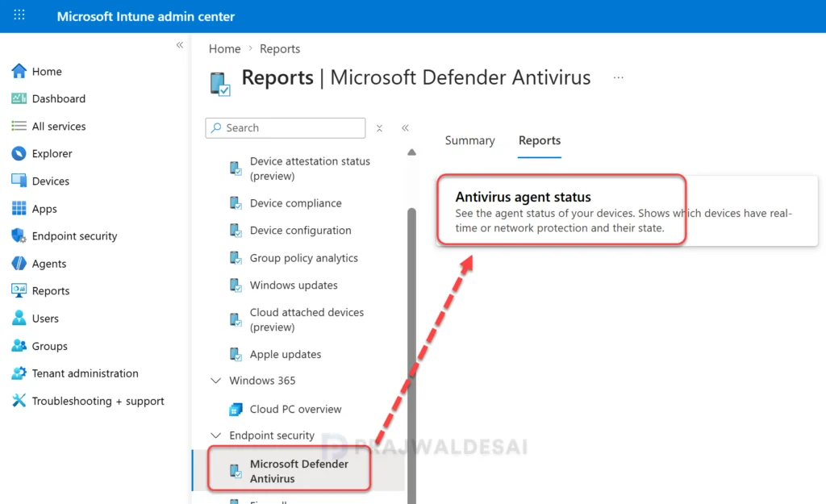826x504 pixels.
Task: Click the menu scrollbar up arrow
Action: point(412,152)
